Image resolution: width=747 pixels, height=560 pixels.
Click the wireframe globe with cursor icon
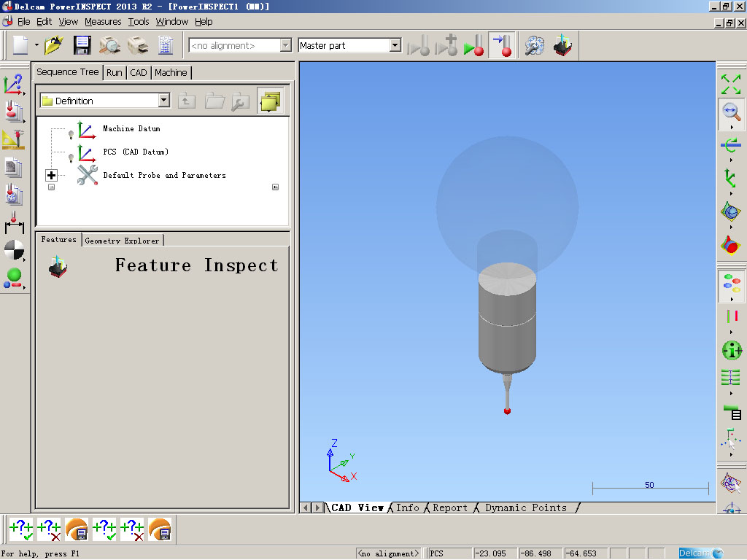click(731, 483)
